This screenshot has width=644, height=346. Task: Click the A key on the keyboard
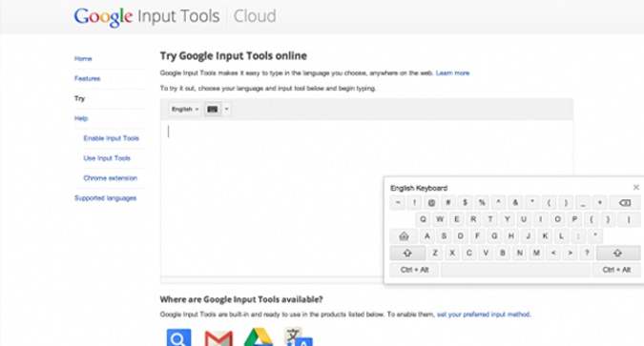(426, 236)
